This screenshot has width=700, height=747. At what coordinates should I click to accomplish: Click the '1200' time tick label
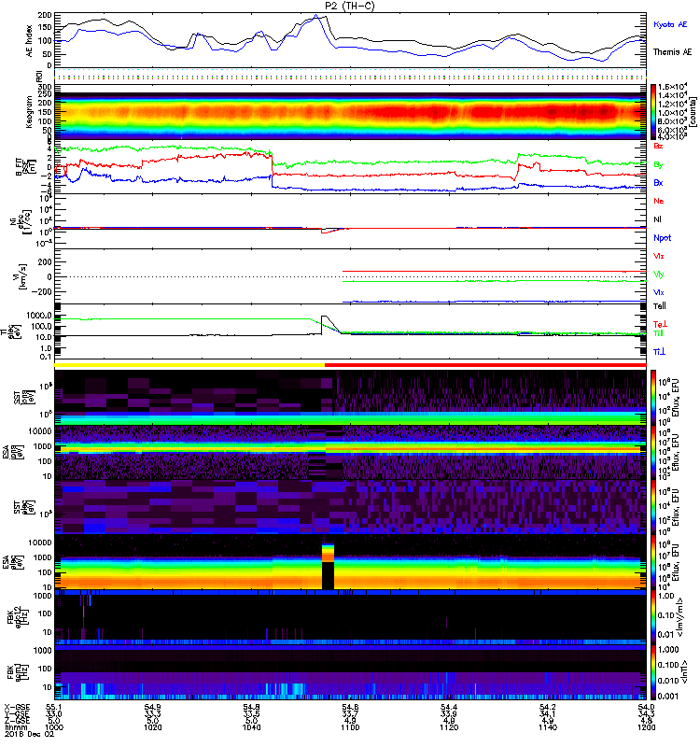(646, 727)
